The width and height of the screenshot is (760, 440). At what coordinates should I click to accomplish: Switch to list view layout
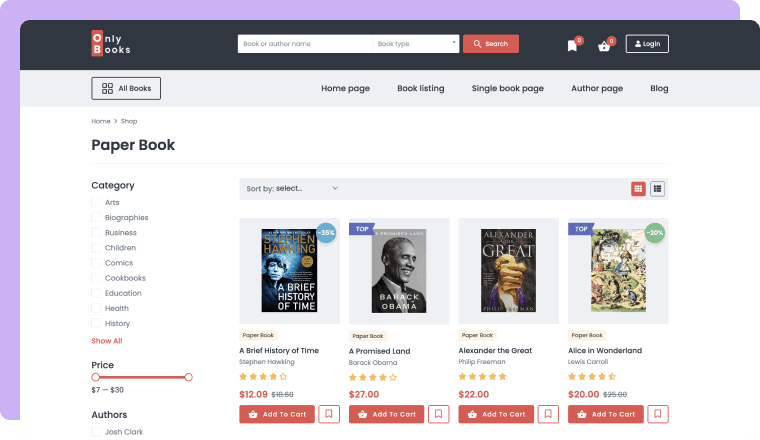pyautogui.click(x=658, y=188)
